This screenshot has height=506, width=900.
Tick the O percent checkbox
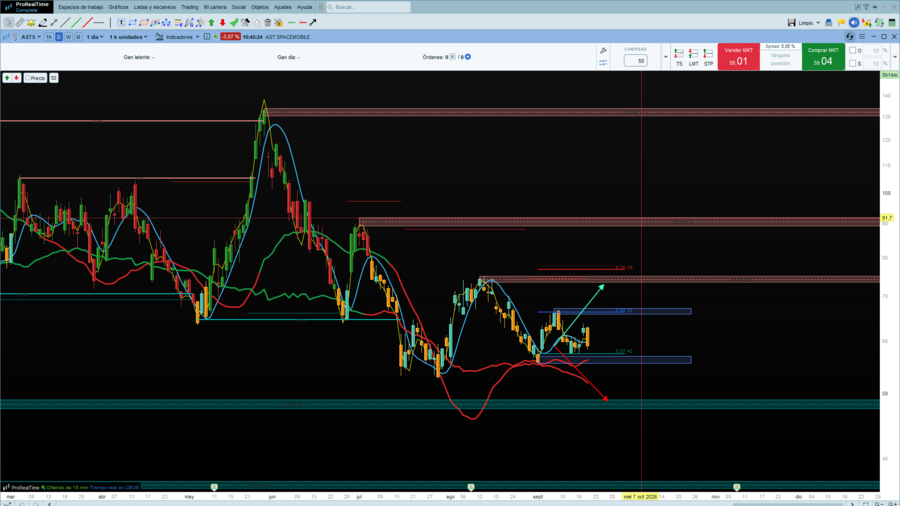pos(853,50)
